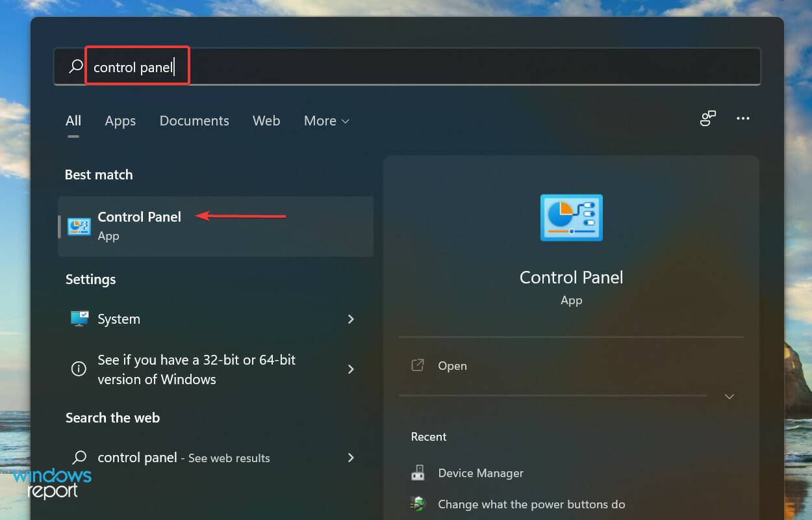Switch to the Documents tab
The height and width of the screenshot is (520, 812).
tap(194, 121)
